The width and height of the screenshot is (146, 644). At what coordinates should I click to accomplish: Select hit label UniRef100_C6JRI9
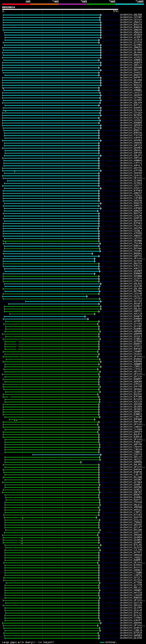click(x=131, y=40)
